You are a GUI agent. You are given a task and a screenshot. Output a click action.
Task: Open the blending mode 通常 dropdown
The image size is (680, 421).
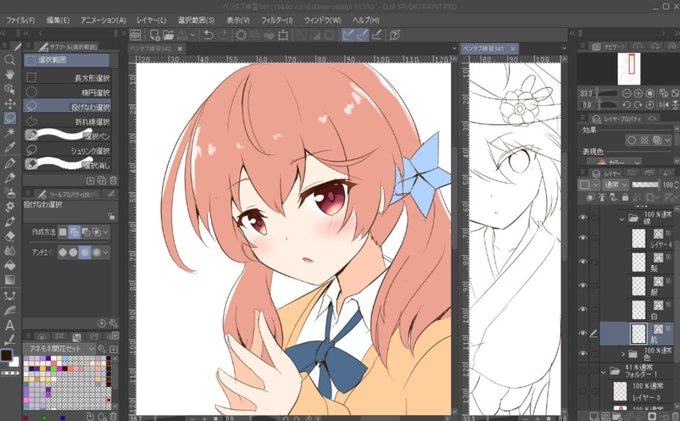(615, 185)
